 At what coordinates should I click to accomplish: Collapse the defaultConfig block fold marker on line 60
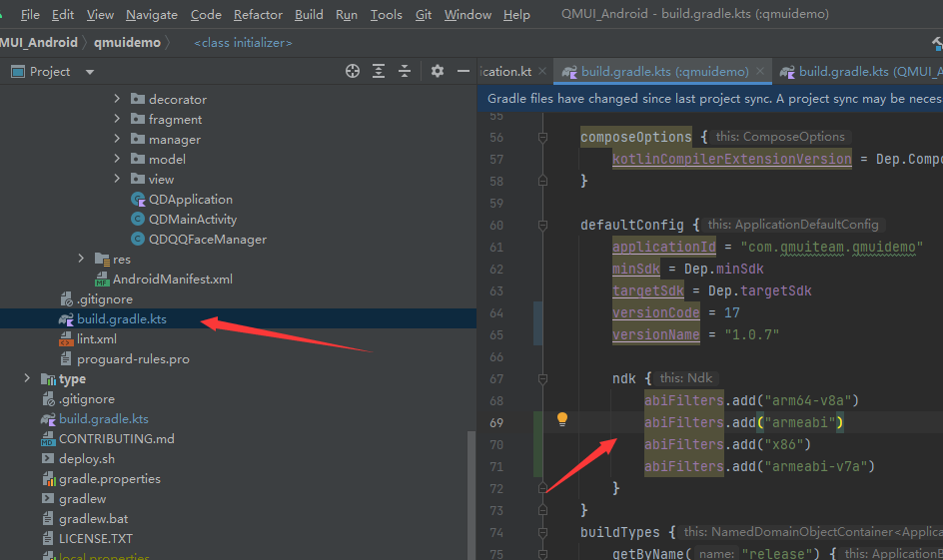(542, 226)
